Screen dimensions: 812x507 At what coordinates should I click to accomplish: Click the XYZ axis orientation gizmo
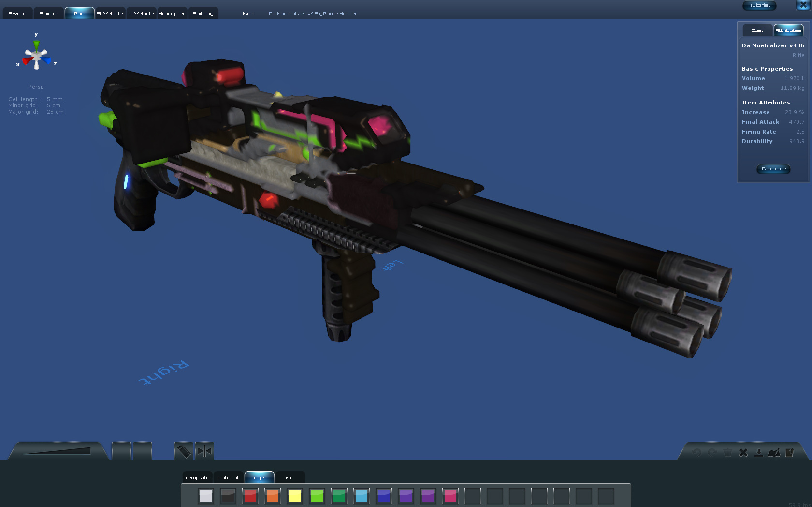36,56
